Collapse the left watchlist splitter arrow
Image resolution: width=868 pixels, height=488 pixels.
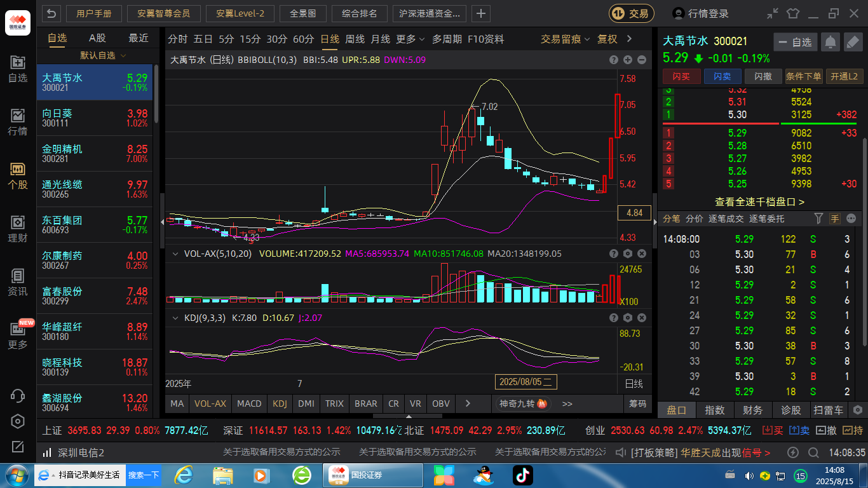pyautogui.click(x=161, y=222)
